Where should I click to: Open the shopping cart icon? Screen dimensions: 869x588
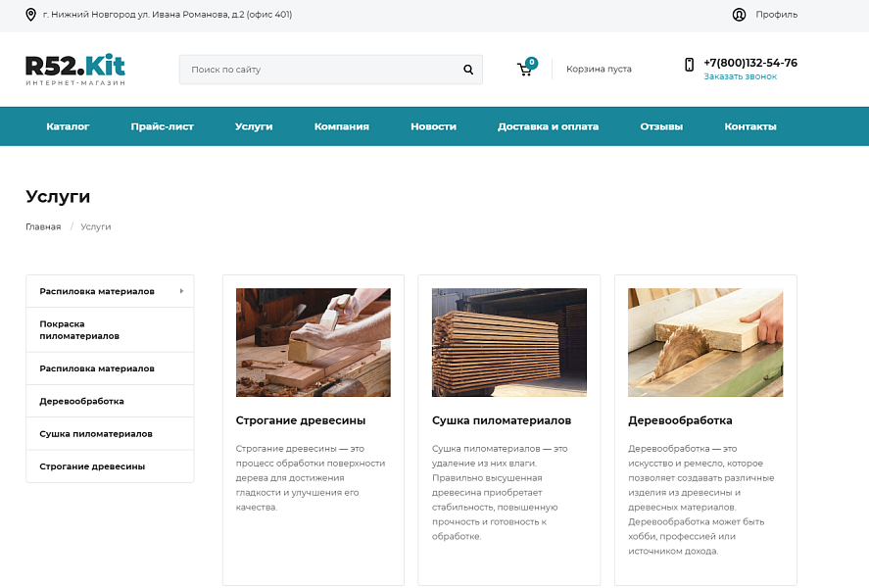525,71
